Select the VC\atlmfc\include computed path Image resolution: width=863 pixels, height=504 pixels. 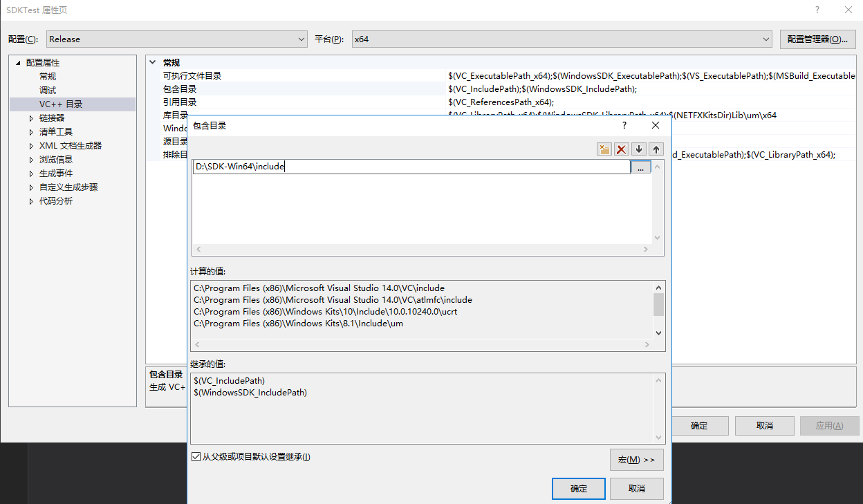tap(333, 300)
